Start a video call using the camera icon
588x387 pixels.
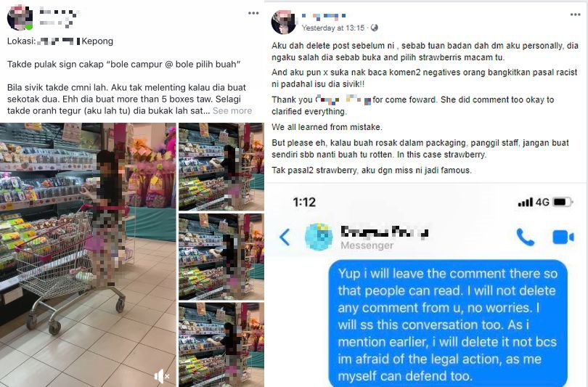[x=563, y=237]
